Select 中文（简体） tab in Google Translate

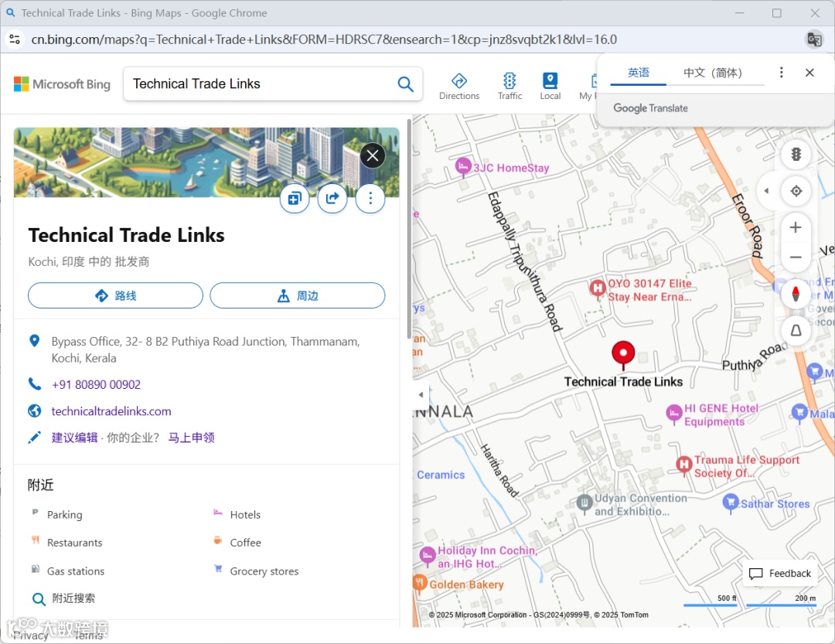pos(713,73)
